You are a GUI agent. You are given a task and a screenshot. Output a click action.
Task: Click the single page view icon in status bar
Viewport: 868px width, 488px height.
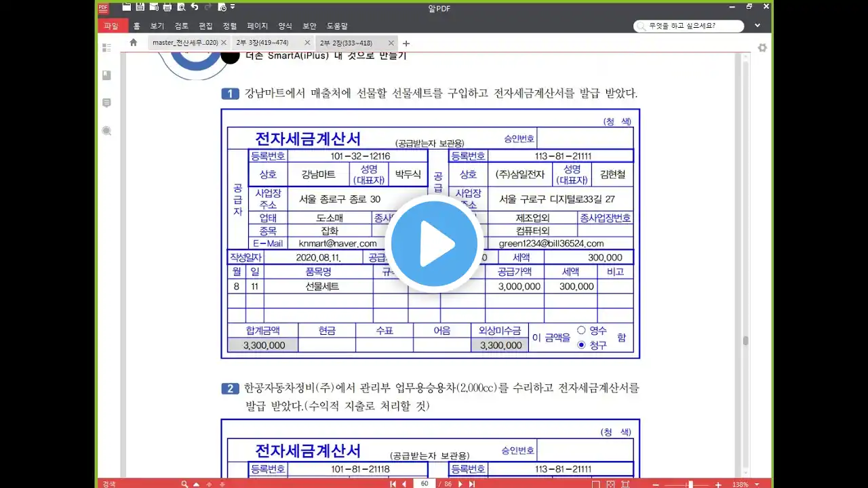tap(595, 484)
